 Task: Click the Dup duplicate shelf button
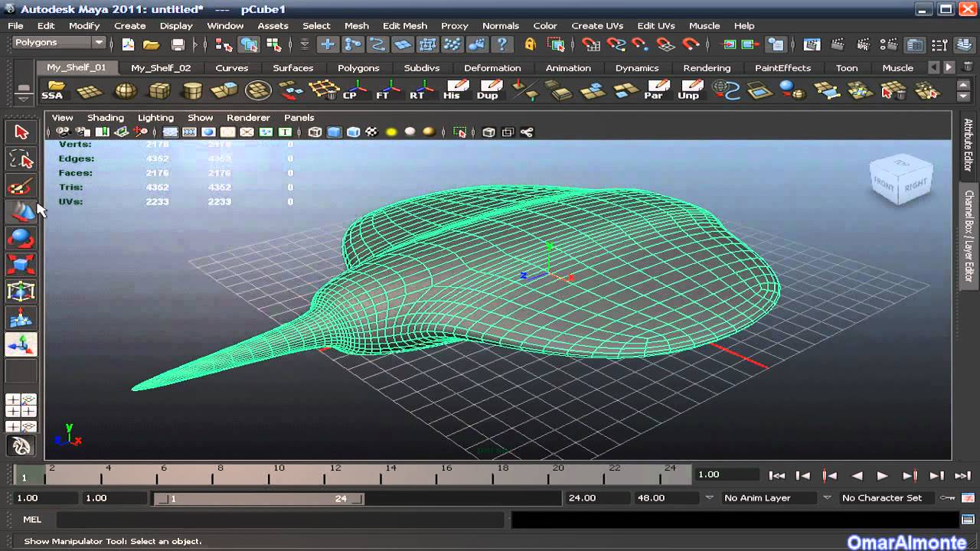488,90
